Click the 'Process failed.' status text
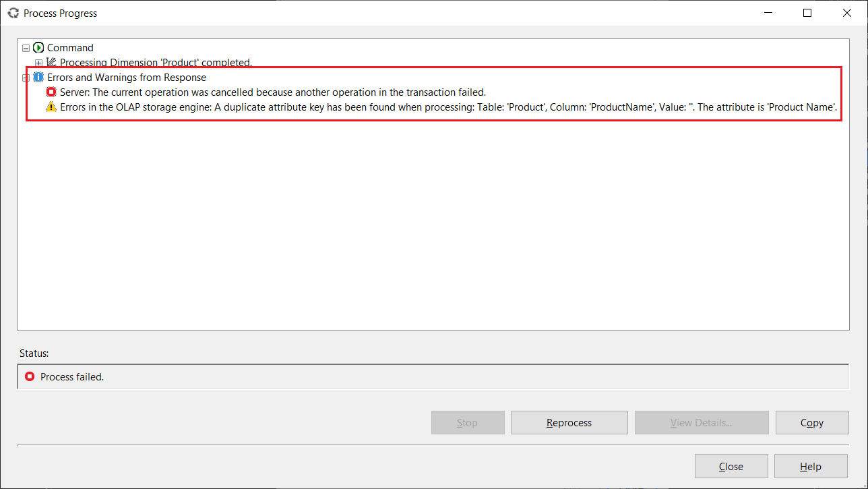Screen dimensions: 868x489 click(72, 377)
